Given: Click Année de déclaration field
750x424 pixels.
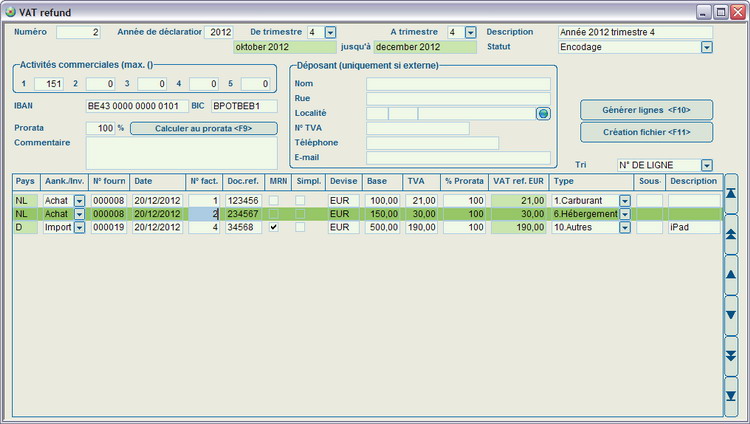Looking at the screenshot, I should click(x=219, y=32).
